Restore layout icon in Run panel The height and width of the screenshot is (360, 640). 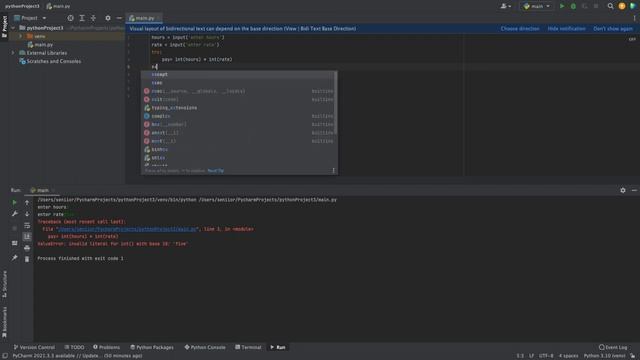pos(14,243)
